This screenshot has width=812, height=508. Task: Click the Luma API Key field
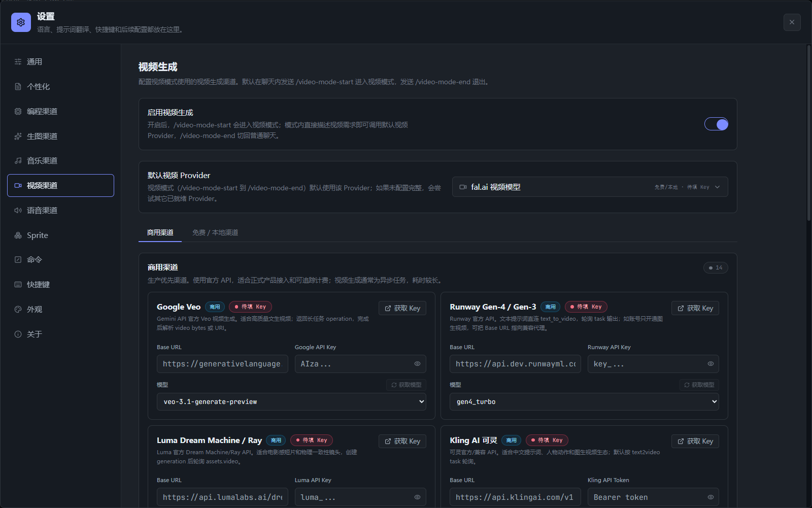[x=360, y=497]
